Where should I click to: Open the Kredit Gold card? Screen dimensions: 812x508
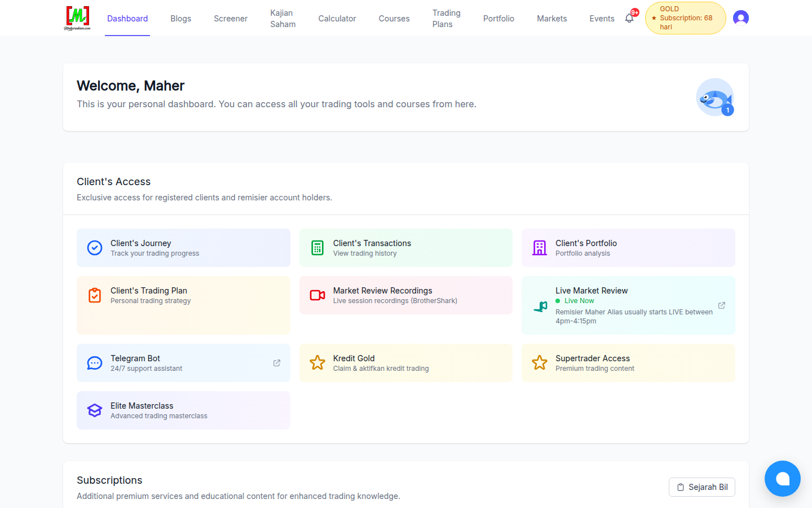pos(406,363)
